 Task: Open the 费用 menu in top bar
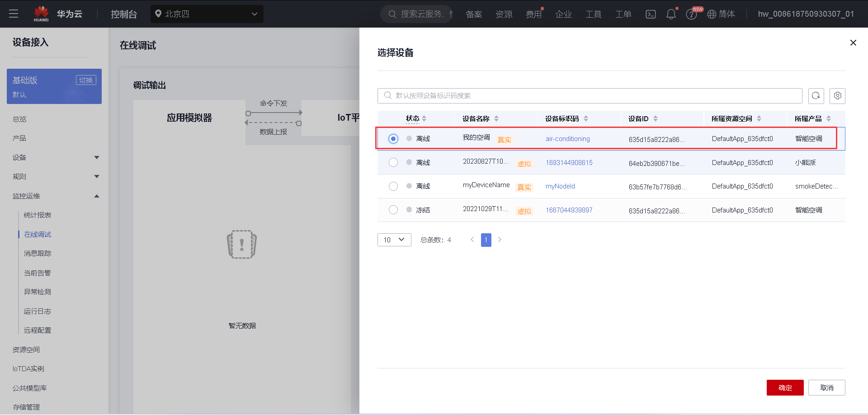click(x=534, y=14)
